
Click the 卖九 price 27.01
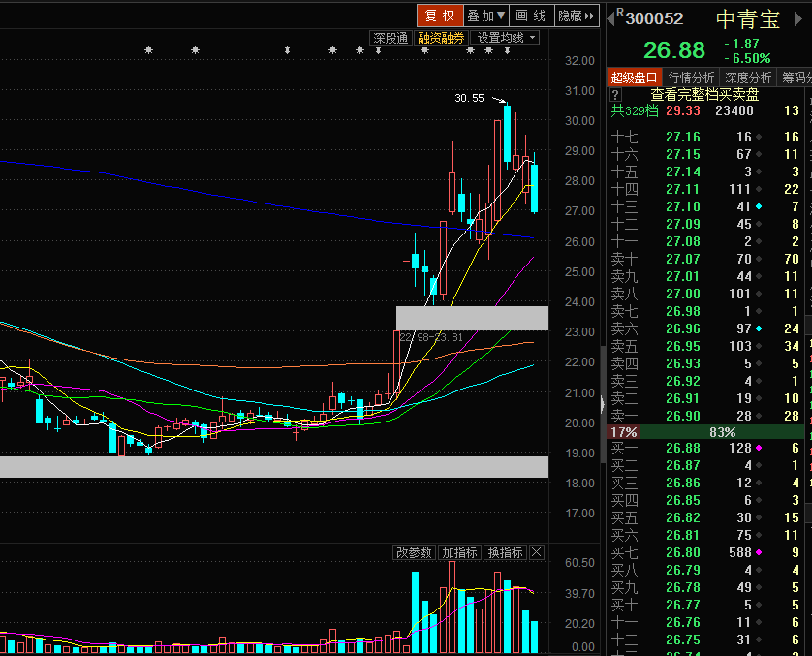click(682, 276)
